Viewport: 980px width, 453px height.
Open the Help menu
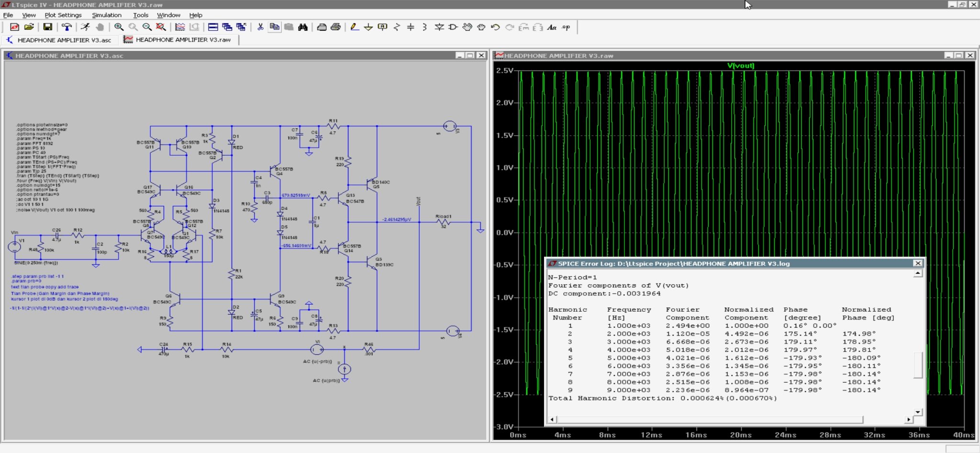click(x=196, y=15)
